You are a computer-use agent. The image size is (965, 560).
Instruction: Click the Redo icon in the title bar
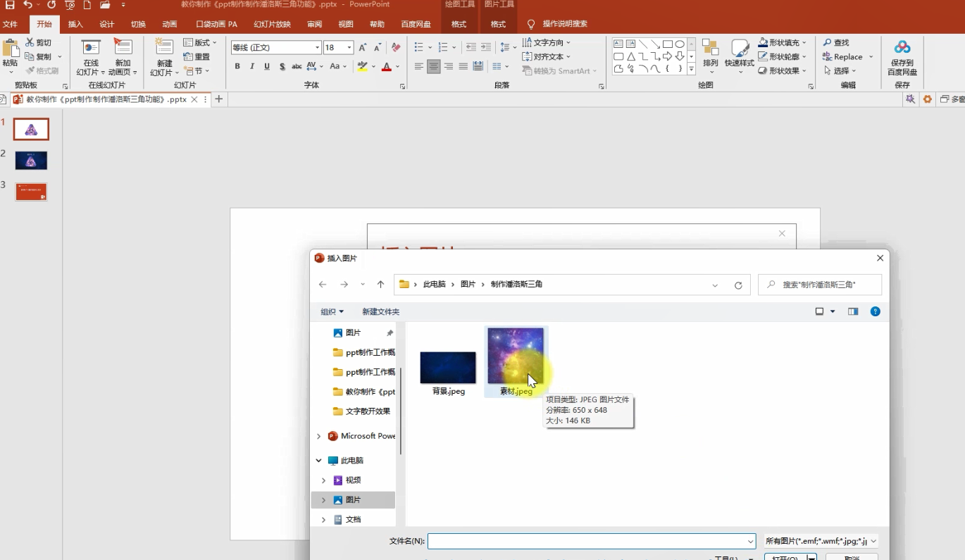51,5
